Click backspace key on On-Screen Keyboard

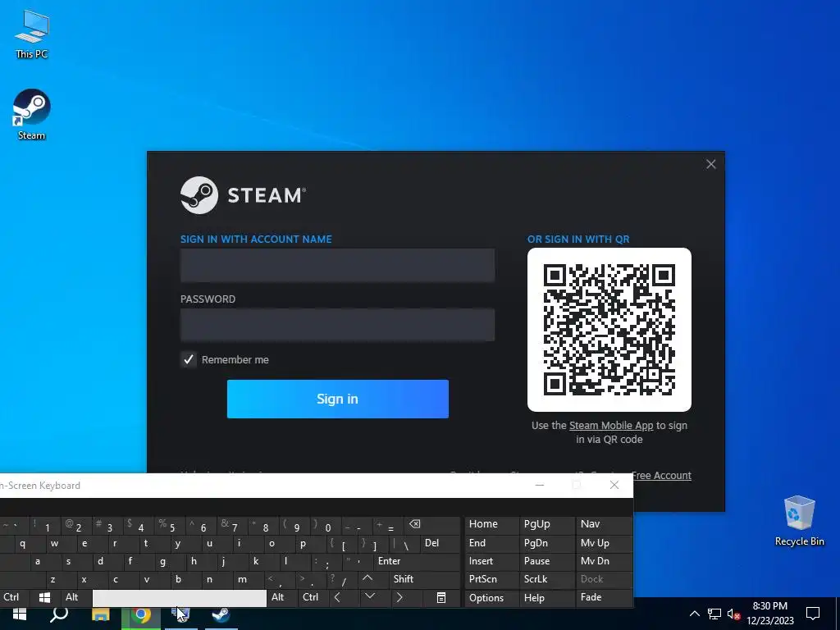coord(414,524)
